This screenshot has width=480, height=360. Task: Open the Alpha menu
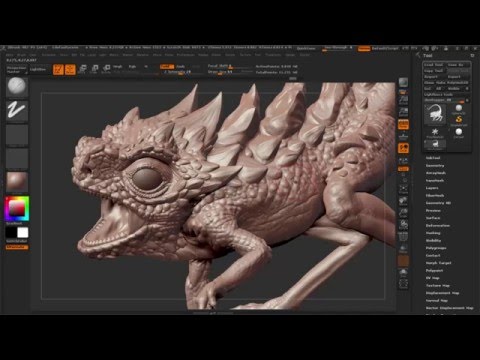tap(10, 55)
